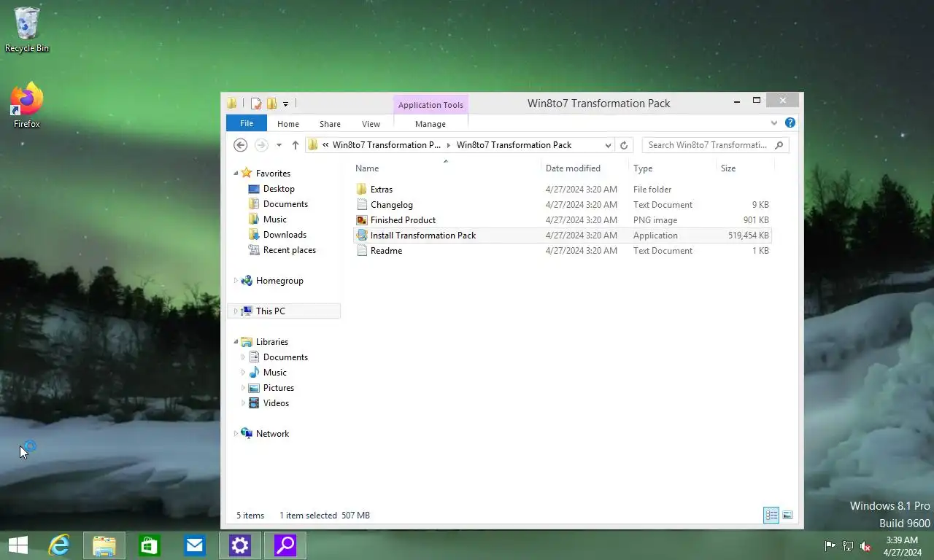This screenshot has width=934, height=560.
Task: Open the Recycle Bin desktop icon
Action: click(27, 30)
